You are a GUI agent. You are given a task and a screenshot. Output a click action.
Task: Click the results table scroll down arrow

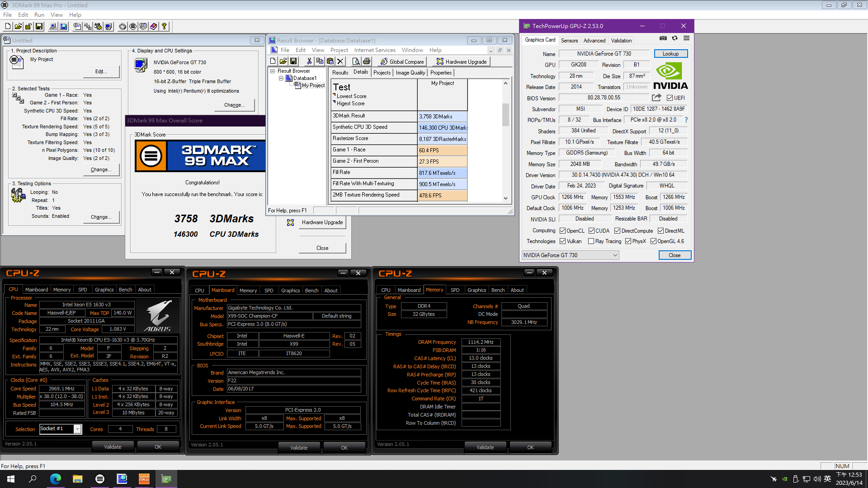coord(505,198)
